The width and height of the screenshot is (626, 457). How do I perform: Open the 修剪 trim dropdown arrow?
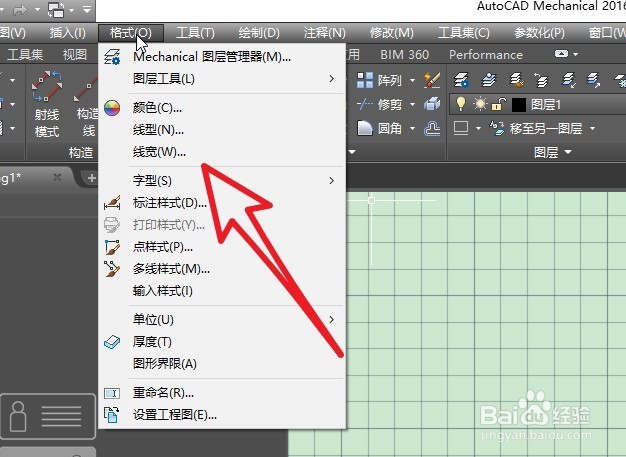[412, 105]
